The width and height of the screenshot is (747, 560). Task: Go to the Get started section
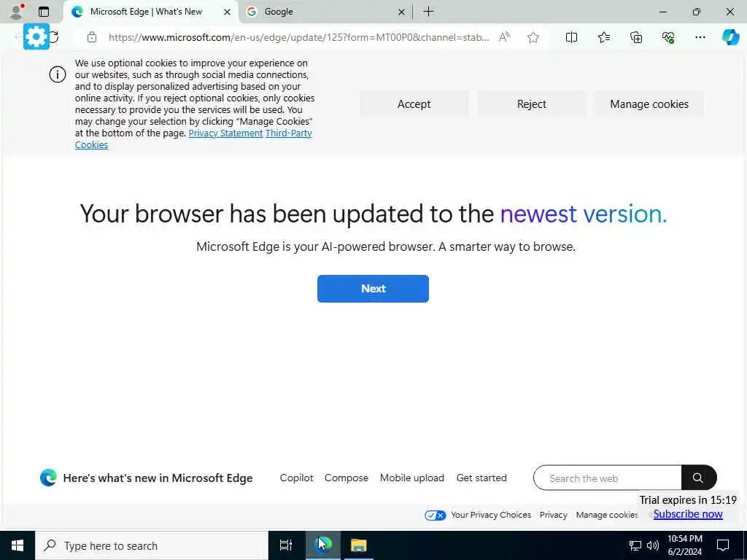click(481, 478)
